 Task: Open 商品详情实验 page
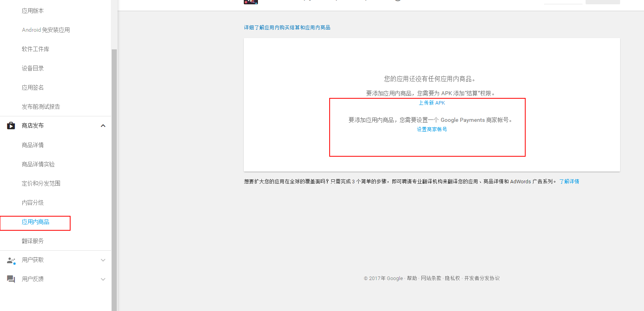pyautogui.click(x=38, y=164)
